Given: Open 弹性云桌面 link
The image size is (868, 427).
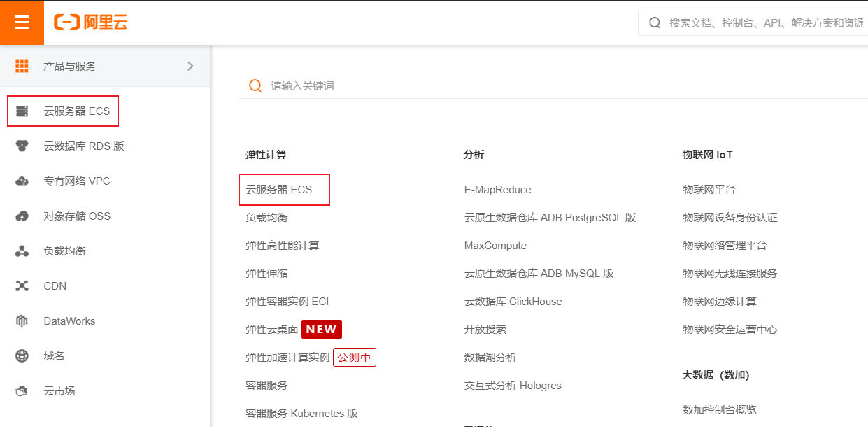Looking at the screenshot, I should point(271,329).
